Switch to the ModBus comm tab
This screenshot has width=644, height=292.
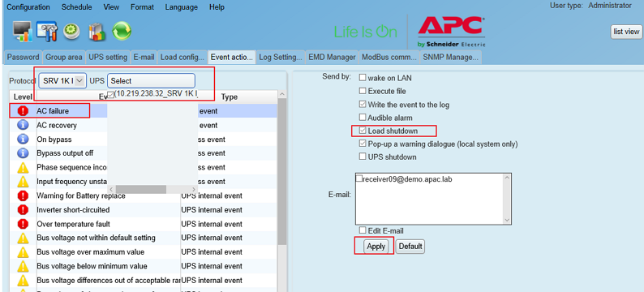point(389,58)
